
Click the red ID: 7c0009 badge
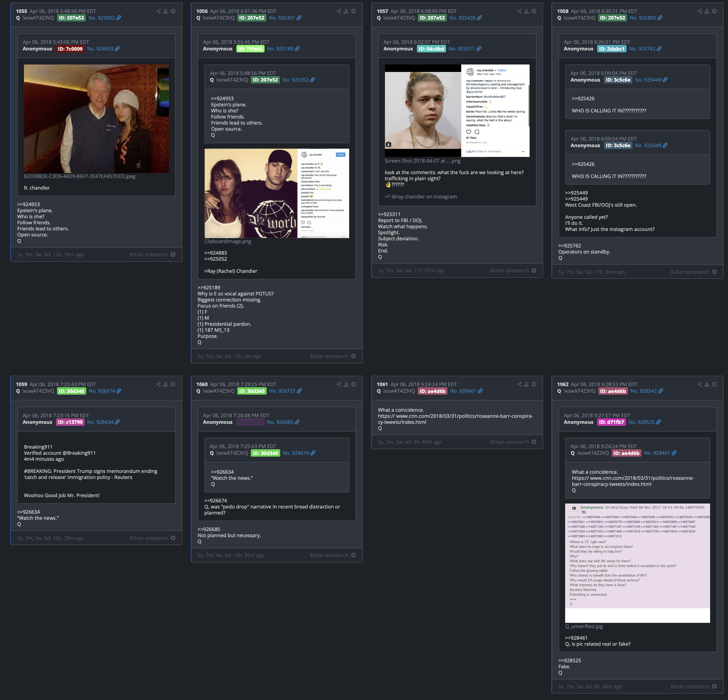coord(70,49)
